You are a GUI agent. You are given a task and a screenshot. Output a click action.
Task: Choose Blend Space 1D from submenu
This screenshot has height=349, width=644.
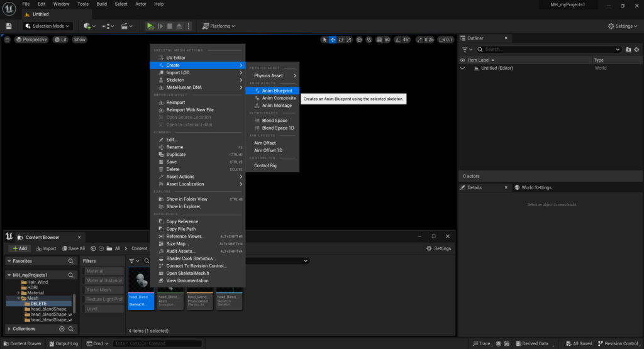pyautogui.click(x=272, y=128)
